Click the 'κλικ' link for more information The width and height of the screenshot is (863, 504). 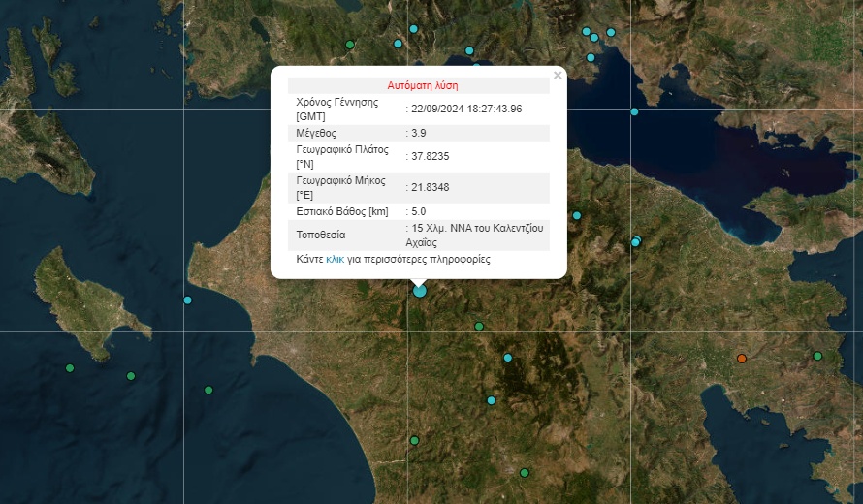(336, 260)
